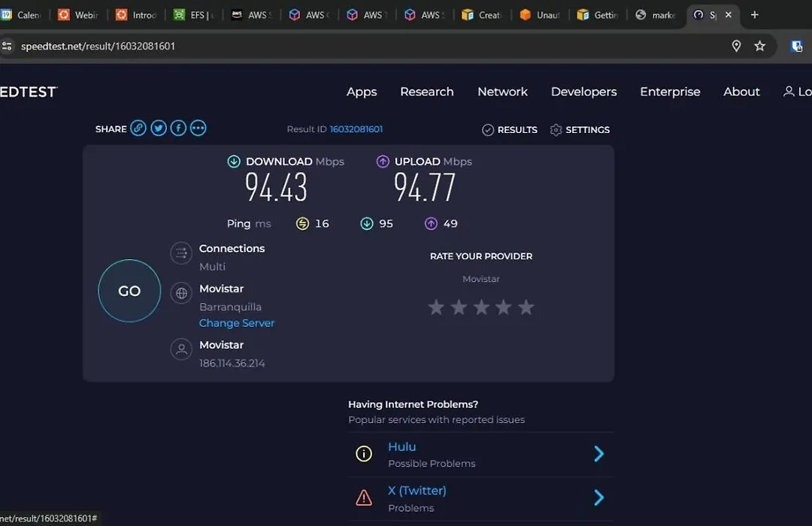Open SETTINGS gear option
The width and height of the screenshot is (812, 526).
[x=580, y=129]
